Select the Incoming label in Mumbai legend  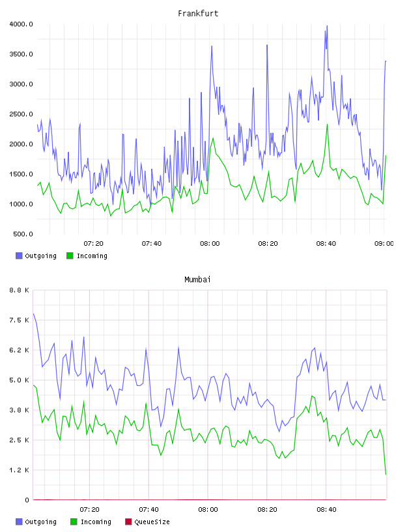pyautogui.click(x=96, y=522)
